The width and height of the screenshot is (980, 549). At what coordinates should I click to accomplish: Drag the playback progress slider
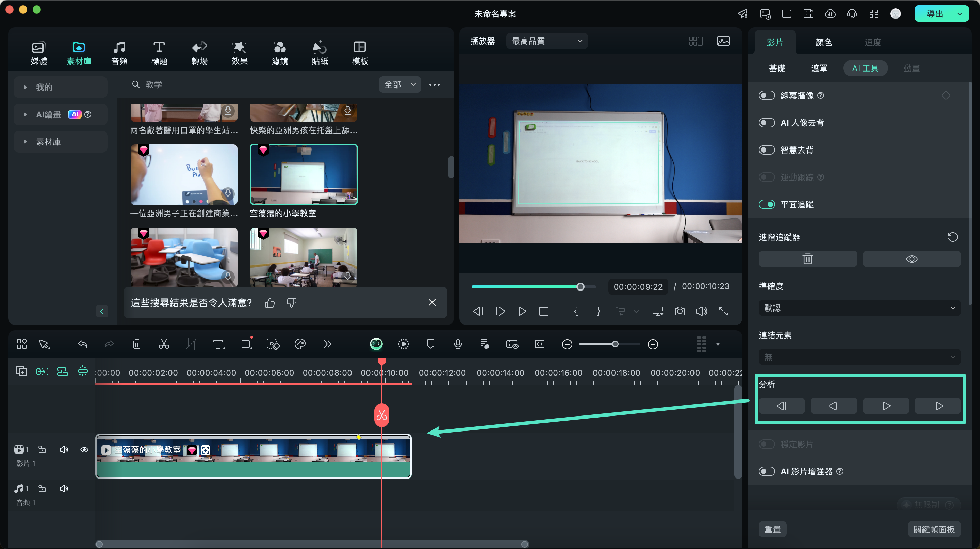click(x=581, y=286)
